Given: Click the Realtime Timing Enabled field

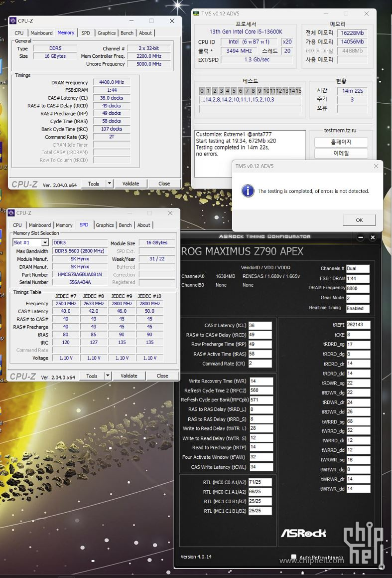Looking at the screenshot, I should tap(358, 309).
